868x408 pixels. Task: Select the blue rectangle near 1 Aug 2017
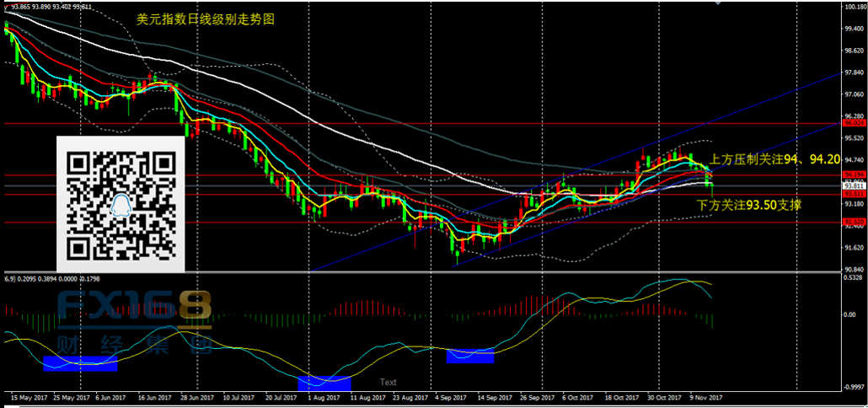[x=324, y=382]
